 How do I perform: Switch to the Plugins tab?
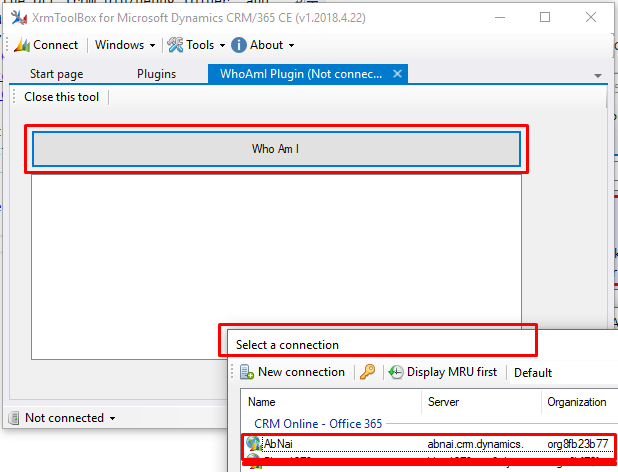(x=156, y=74)
